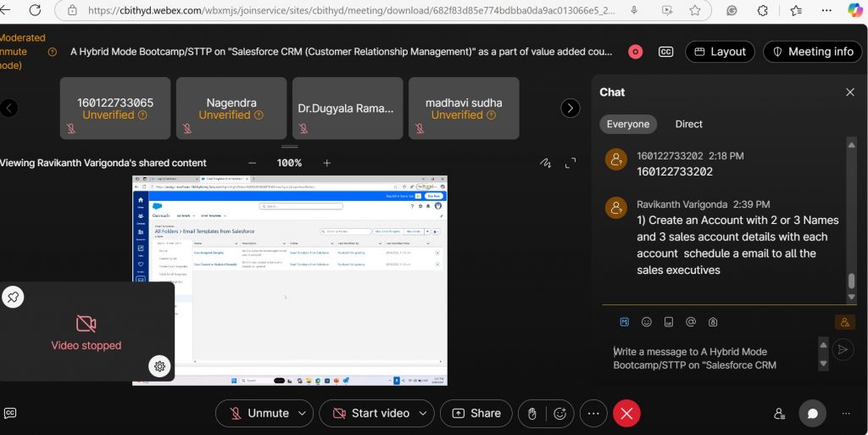Image resolution: width=868 pixels, height=435 pixels.
Task: Click the emoji picker in chat toolbar
Action: tap(647, 322)
